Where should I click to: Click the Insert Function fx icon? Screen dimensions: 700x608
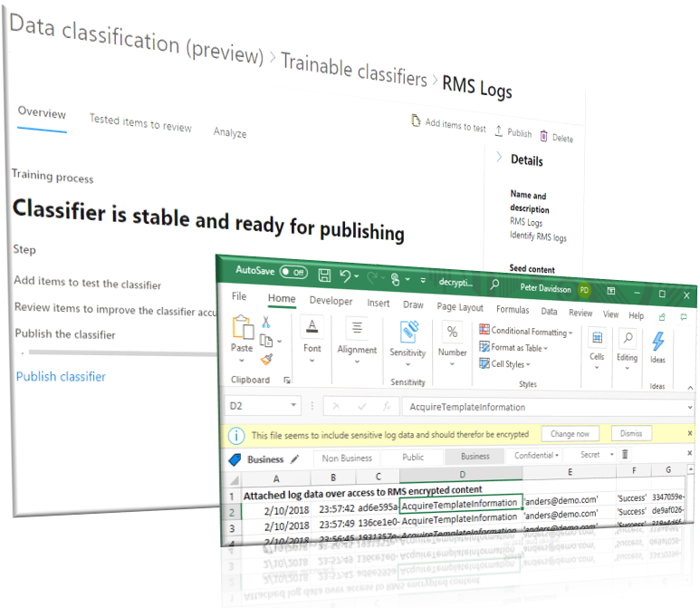point(387,406)
